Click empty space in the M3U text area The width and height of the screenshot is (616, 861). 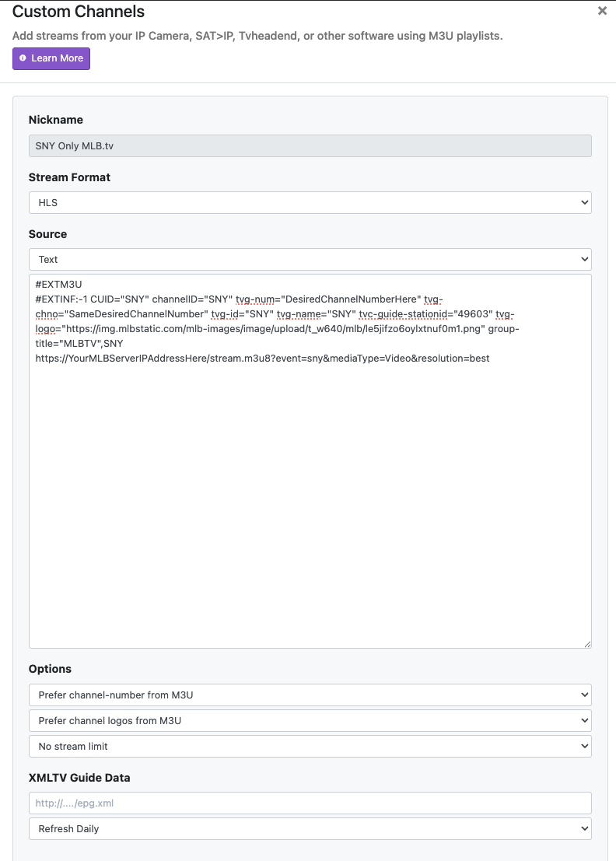tap(310, 506)
